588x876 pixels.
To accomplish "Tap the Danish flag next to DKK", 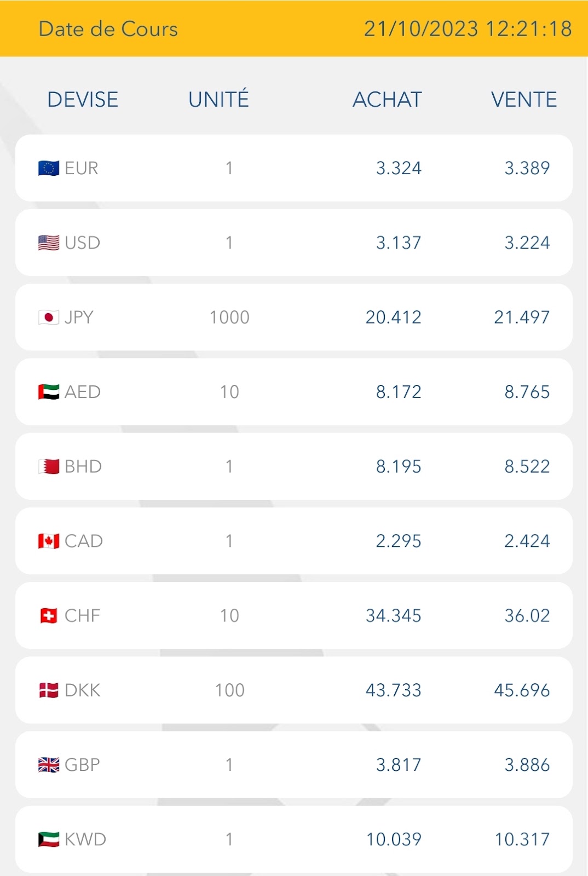I will tap(49, 690).
